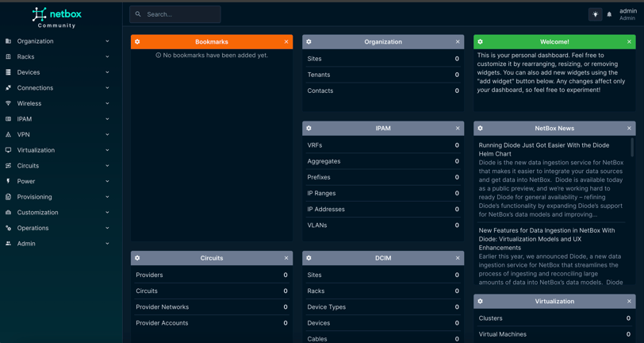Screen dimensions: 644x343
Task: Close the IPAM widget
Action: point(458,129)
